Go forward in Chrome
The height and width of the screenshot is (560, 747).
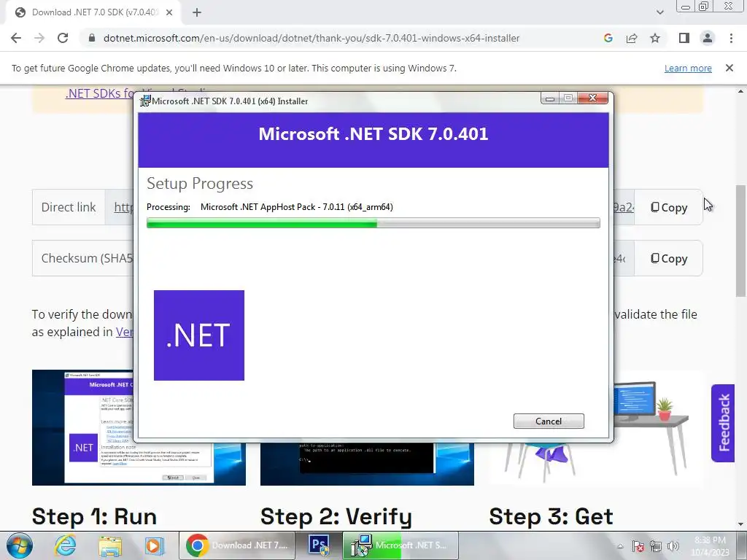pos(39,38)
